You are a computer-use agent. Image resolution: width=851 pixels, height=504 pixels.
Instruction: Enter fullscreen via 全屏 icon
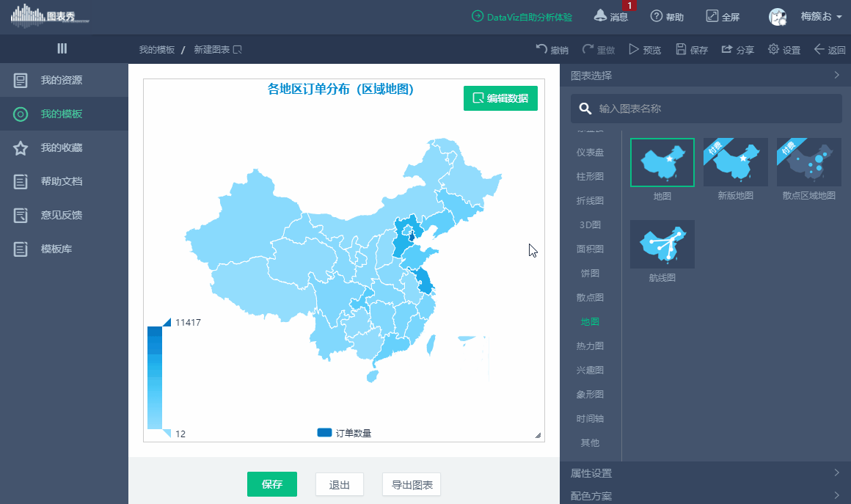[x=712, y=15]
